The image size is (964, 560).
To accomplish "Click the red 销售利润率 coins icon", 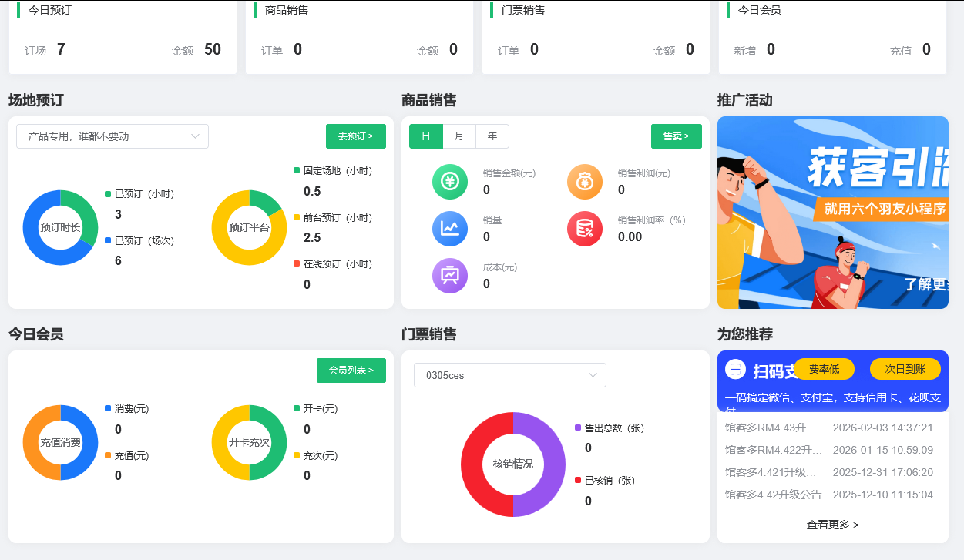I will click(585, 229).
